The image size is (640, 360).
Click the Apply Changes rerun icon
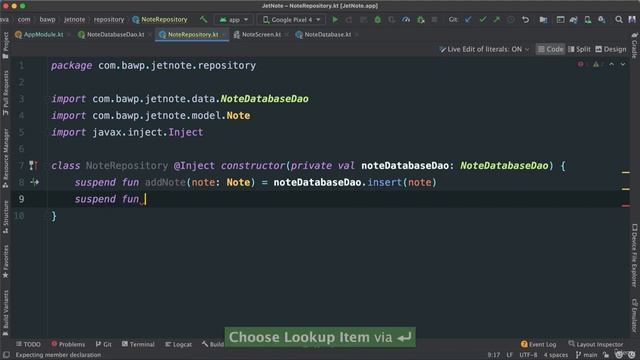[x=349, y=20]
